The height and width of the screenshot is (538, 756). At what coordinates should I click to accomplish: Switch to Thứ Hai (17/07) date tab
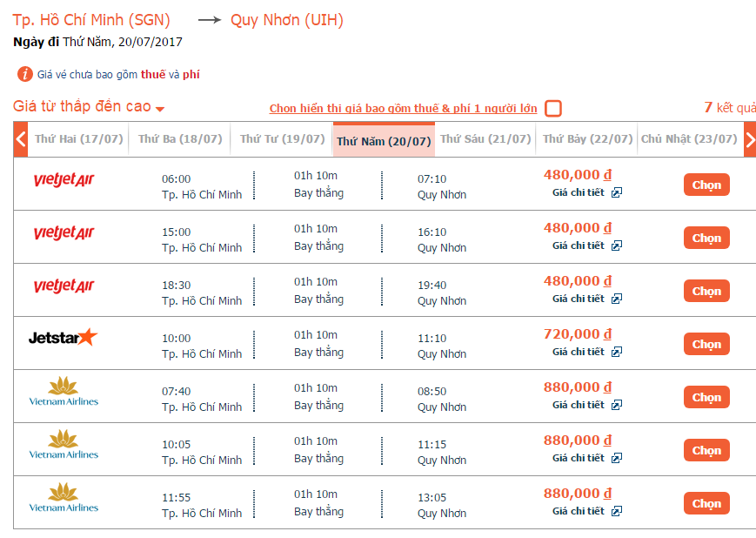78,139
